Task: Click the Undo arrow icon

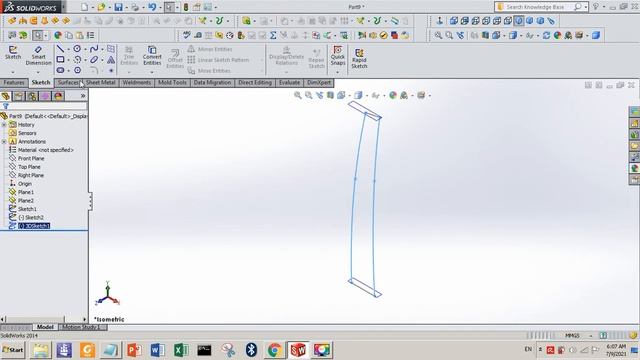Action: (152, 7)
